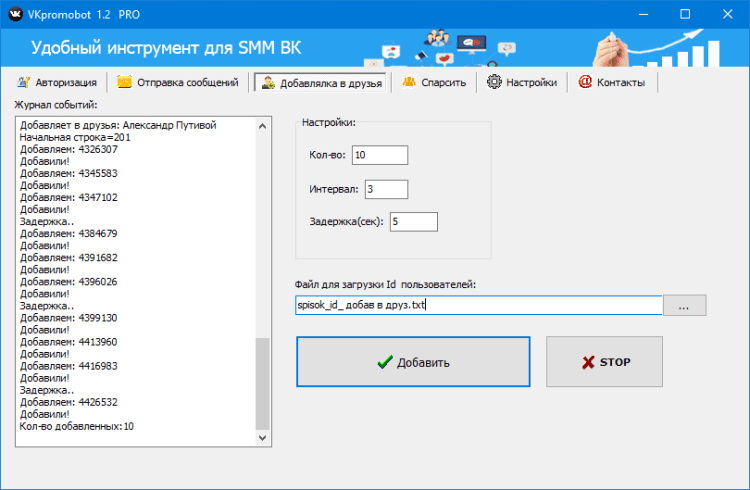Image resolution: width=750 pixels, height=490 pixels.
Task: Click log line 'Добавляем: 4399130'
Action: tap(68, 318)
